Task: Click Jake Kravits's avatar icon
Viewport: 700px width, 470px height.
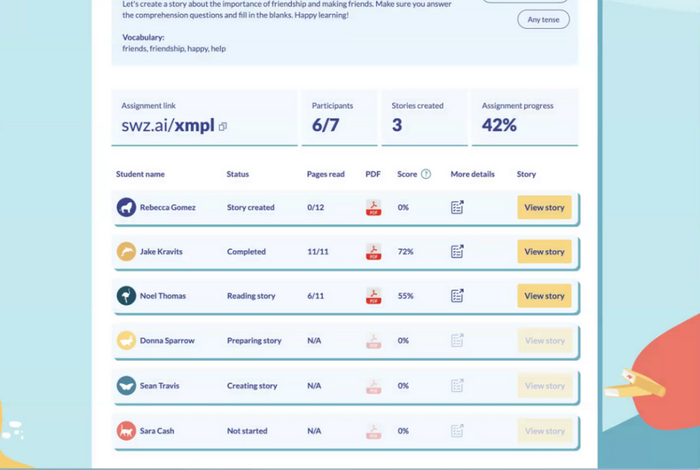Action: [x=126, y=252]
